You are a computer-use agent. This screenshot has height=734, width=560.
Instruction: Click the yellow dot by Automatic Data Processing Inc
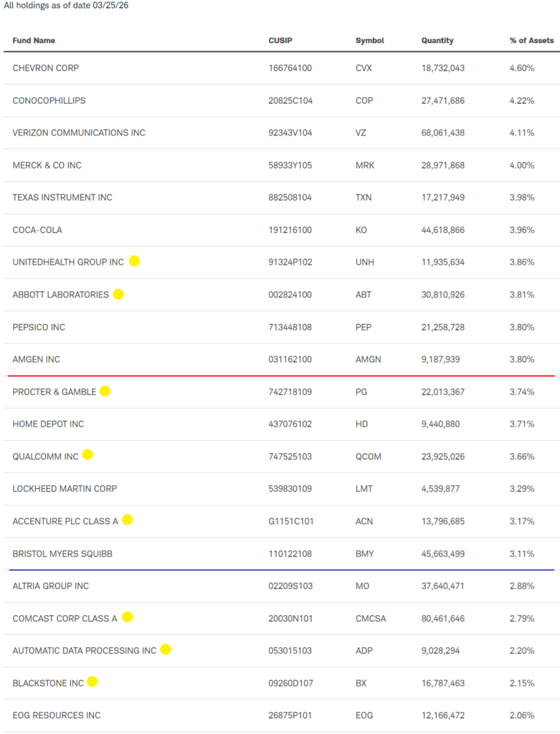click(166, 649)
